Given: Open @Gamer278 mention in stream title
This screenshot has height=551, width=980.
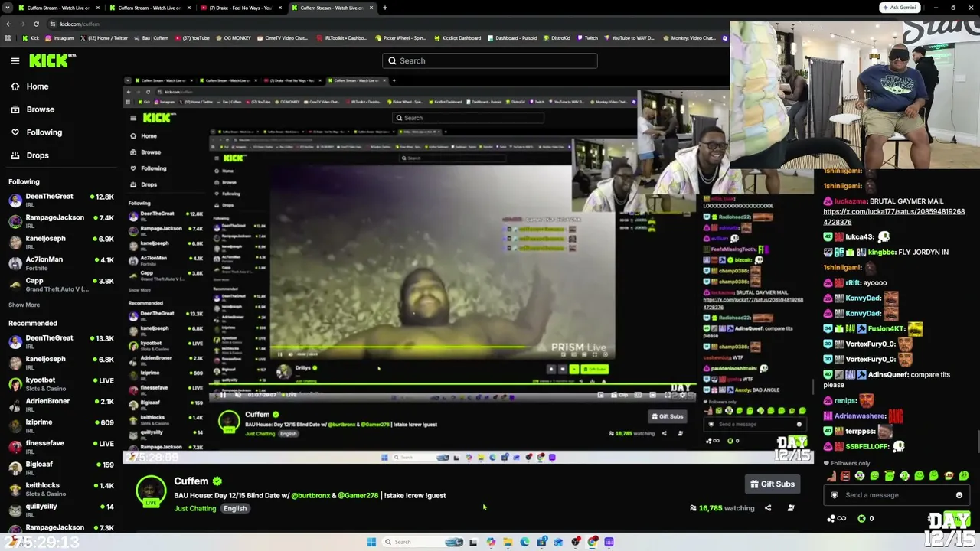Looking at the screenshot, I should pos(358,495).
